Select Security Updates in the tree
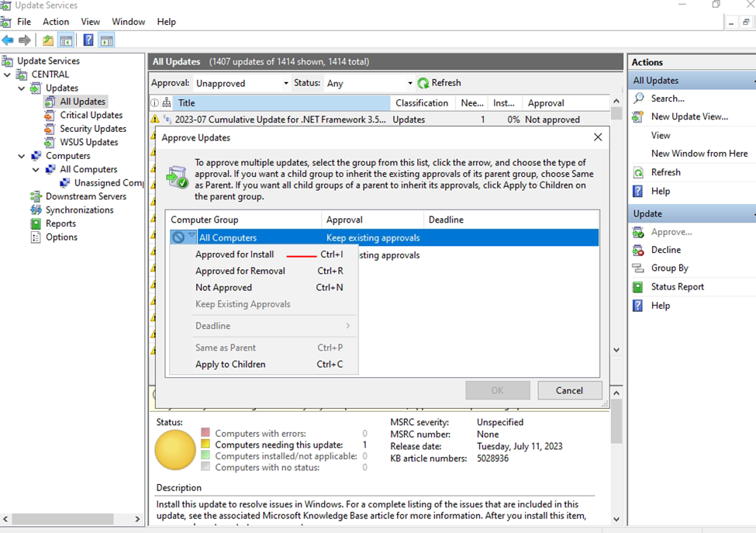756x533 pixels. tap(93, 129)
